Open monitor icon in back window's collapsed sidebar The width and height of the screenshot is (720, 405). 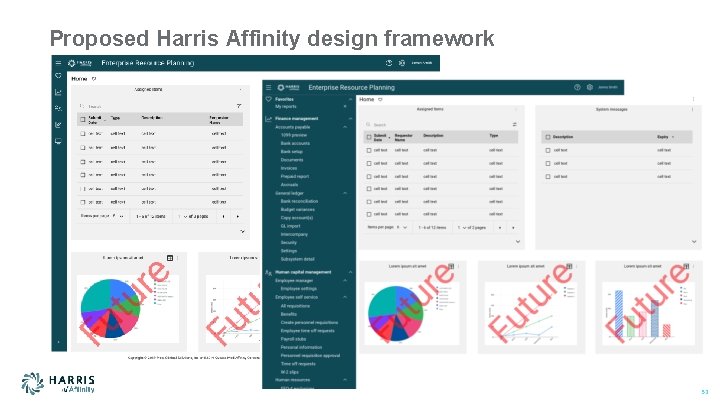click(x=58, y=141)
